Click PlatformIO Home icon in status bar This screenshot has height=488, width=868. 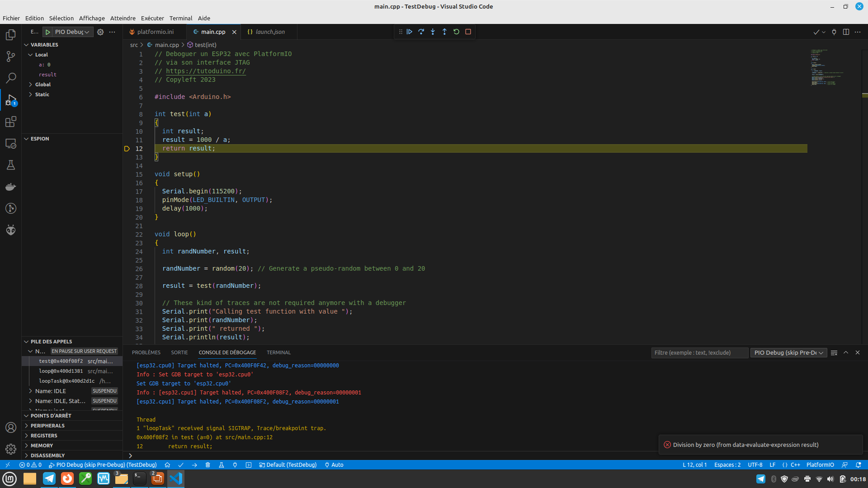pos(167,465)
